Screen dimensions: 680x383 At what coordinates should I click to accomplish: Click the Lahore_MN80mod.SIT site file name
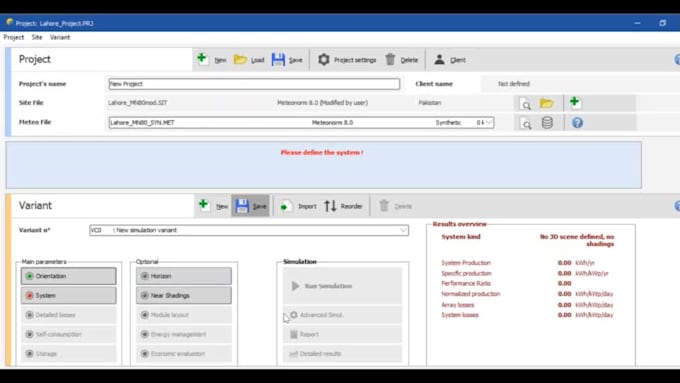(137, 103)
